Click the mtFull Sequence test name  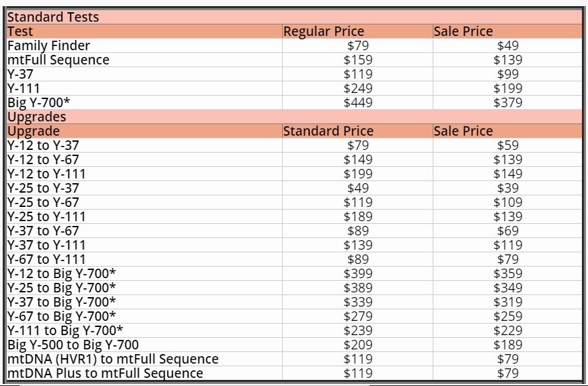(58, 60)
